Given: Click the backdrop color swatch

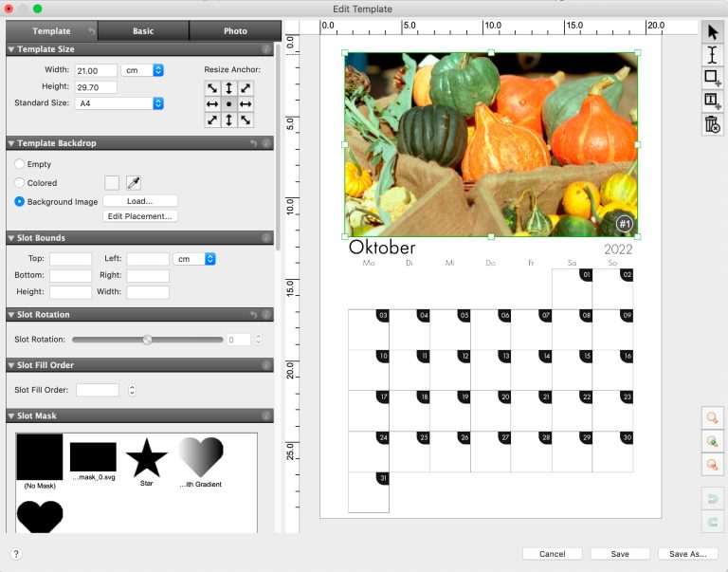Looking at the screenshot, I should tap(112, 183).
